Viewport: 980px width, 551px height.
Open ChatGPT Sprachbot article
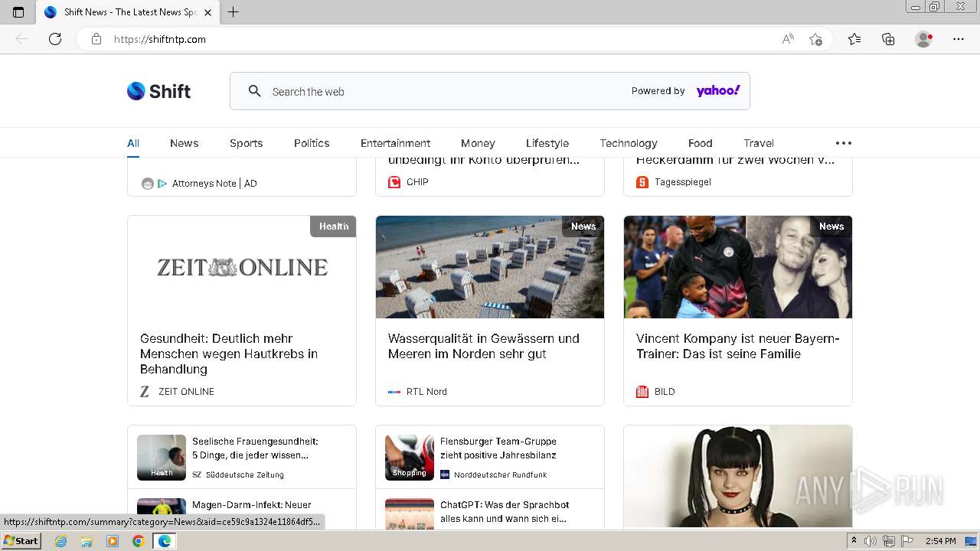point(505,511)
